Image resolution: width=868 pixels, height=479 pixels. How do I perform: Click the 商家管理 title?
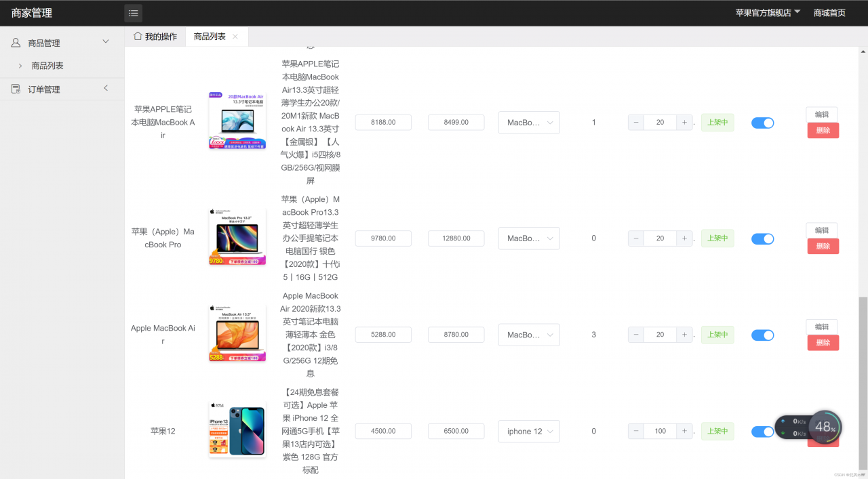31,13
